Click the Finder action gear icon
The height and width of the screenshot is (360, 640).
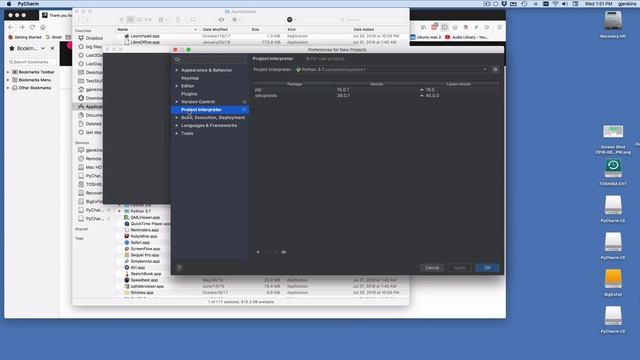[236, 20]
